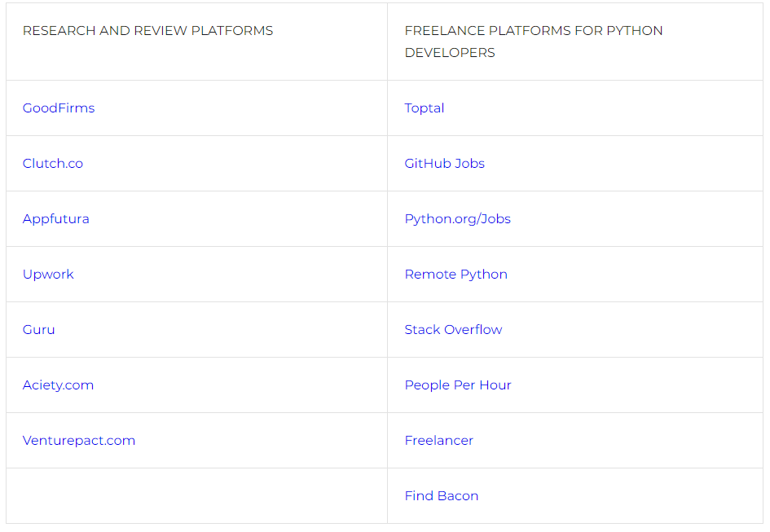Image resolution: width=770 pixels, height=532 pixels.
Task: Follow the Remote Python link
Action: 455,275
